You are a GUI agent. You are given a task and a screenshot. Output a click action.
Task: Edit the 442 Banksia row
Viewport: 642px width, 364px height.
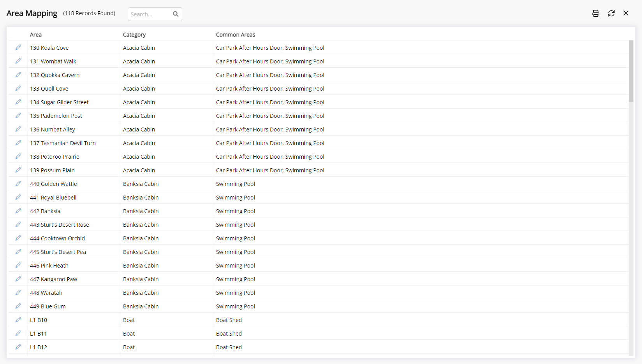(18, 211)
